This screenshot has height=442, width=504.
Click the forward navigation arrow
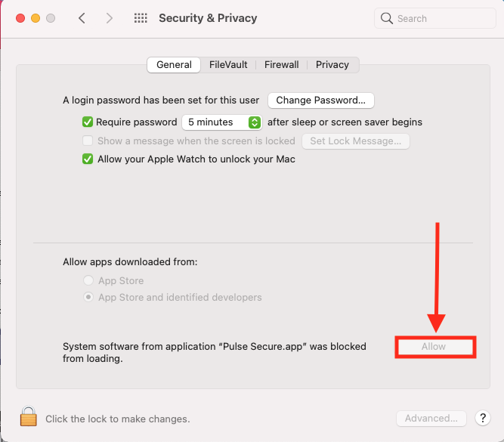pyautogui.click(x=110, y=18)
